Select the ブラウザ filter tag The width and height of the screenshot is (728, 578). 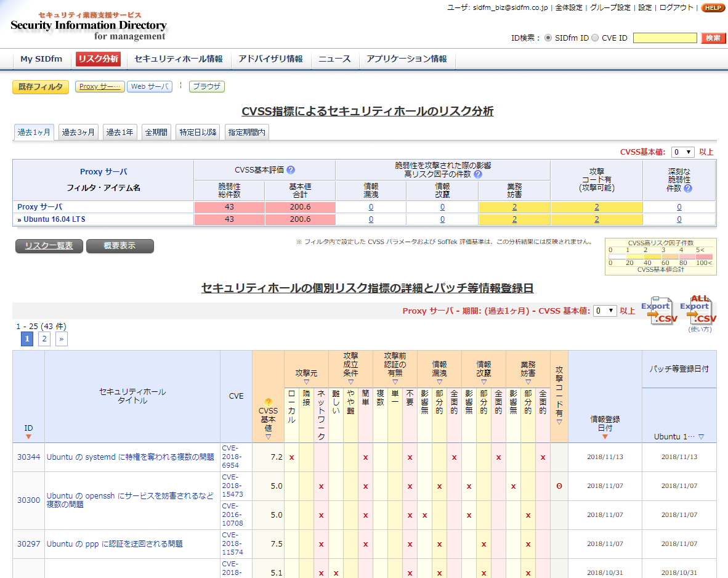click(206, 86)
